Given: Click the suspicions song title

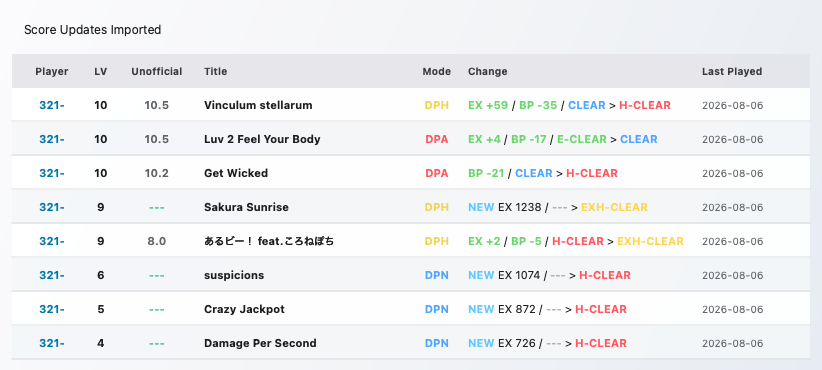Looking at the screenshot, I should pyautogui.click(x=234, y=276).
